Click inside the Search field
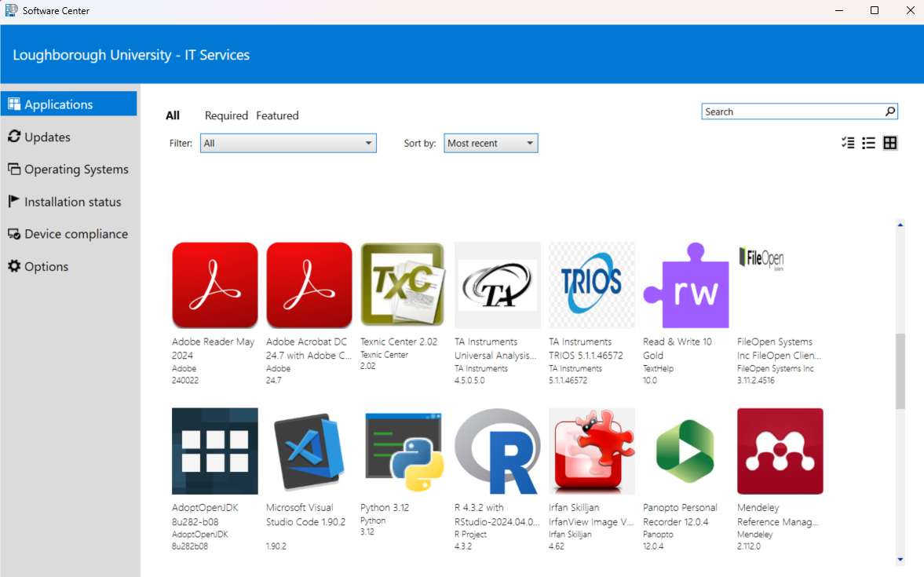The width and height of the screenshot is (924, 577). click(x=777, y=111)
